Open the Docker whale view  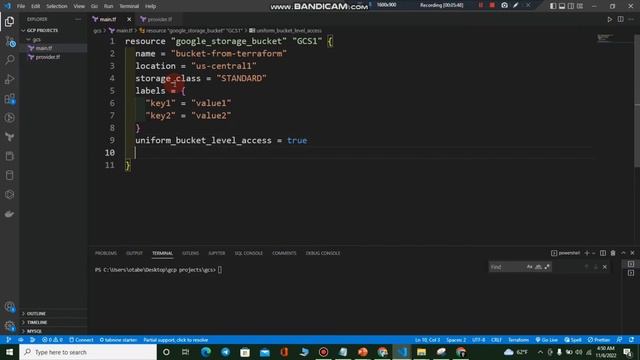pyautogui.click(x=9, y=214)
